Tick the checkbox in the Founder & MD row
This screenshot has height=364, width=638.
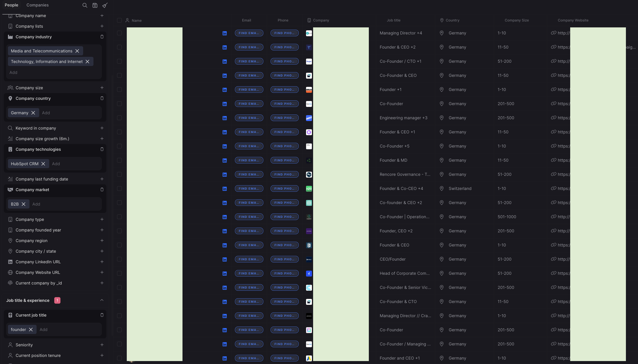click(119, 160)
